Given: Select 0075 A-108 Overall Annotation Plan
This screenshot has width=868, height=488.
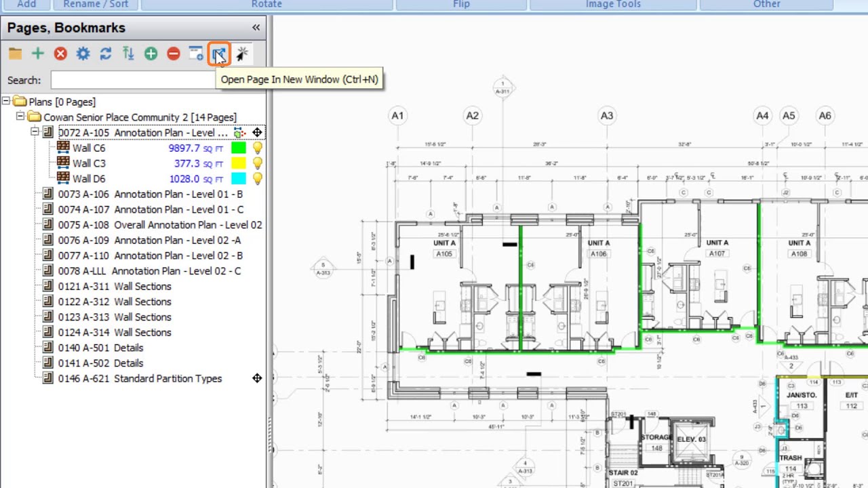Looking at the screenshot, I should pos(160,225).
